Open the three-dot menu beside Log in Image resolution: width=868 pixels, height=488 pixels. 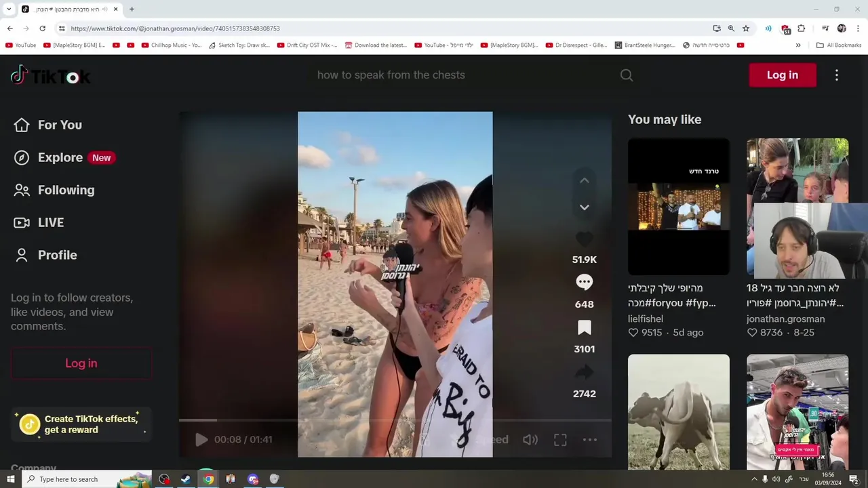pos(837,75)
